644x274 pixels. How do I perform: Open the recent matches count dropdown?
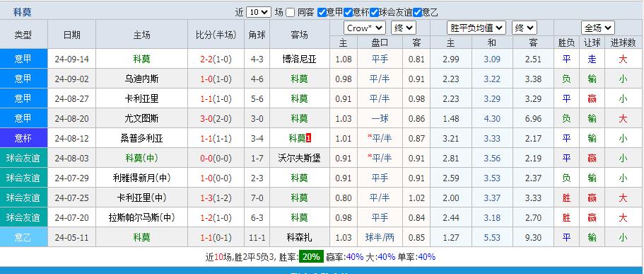point(259,12)
